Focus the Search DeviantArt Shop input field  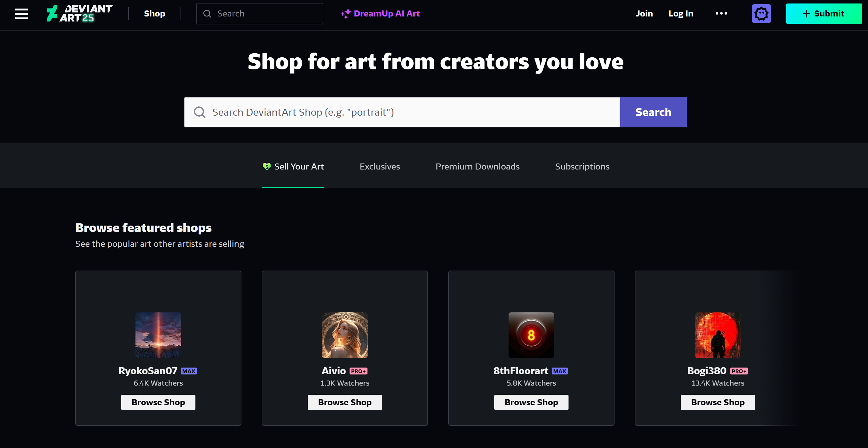[x=402, y=112]
